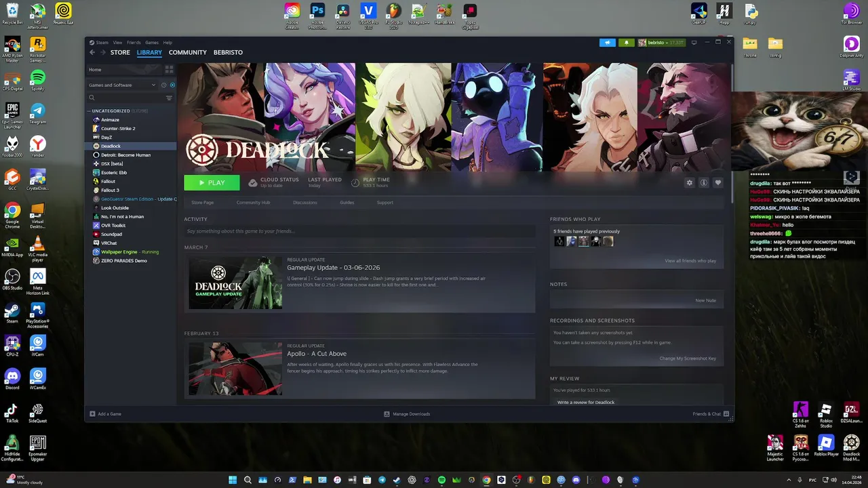This screenshot has width=868, height=488.
Task: Toggle the recent activity clock filter
Action: [163, 85]
